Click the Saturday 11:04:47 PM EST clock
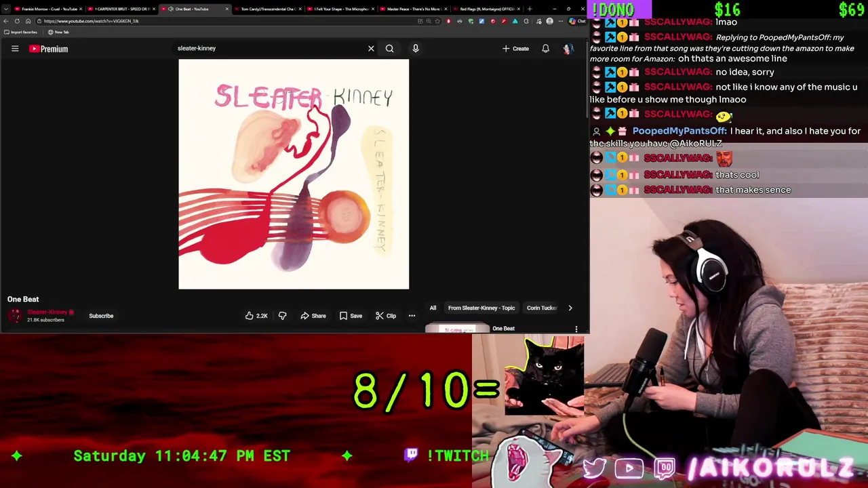 [x=182, y=455]
